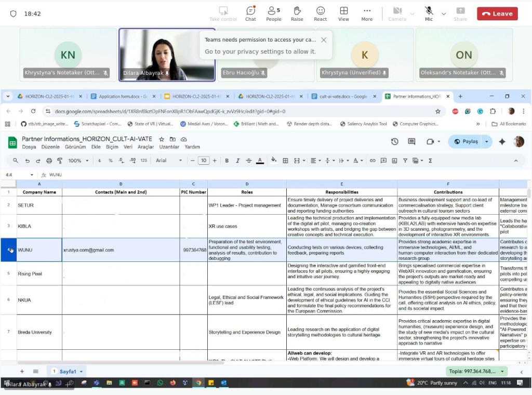Toggle bold formatting
The width and height of the screenshot is (532, 395).
tap(227, 161)
